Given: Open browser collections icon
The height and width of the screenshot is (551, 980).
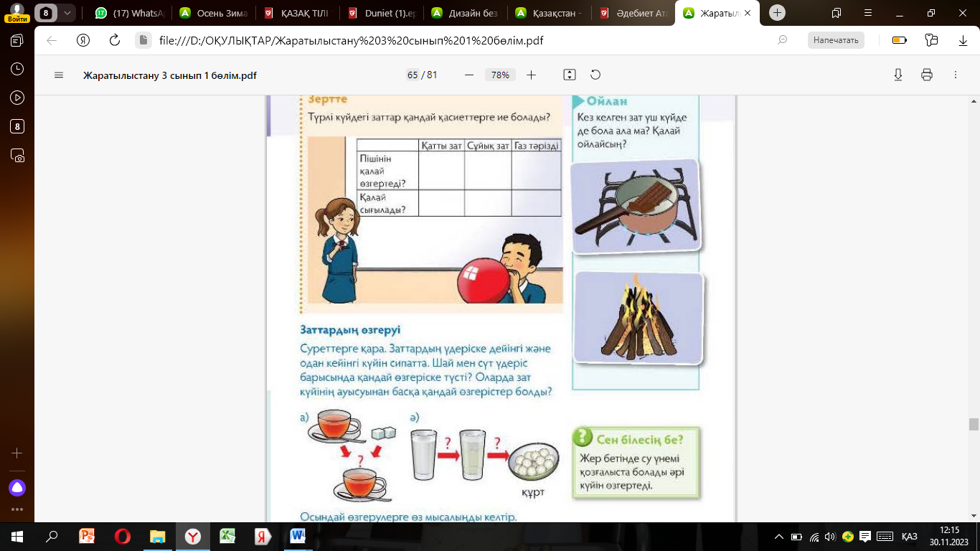Looking at the screenshot, I should [x=931, y=40].
